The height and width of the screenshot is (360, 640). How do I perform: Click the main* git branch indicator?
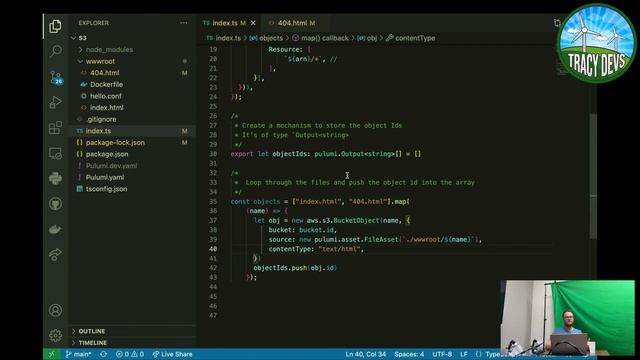[x=78, y=354]
